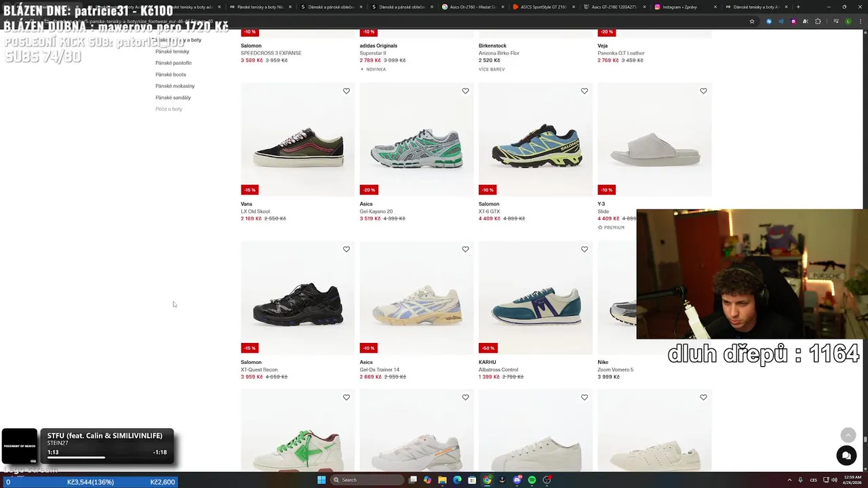Open the Vans LX Old Skool product image
868x488 pixels.
point(298,140)
